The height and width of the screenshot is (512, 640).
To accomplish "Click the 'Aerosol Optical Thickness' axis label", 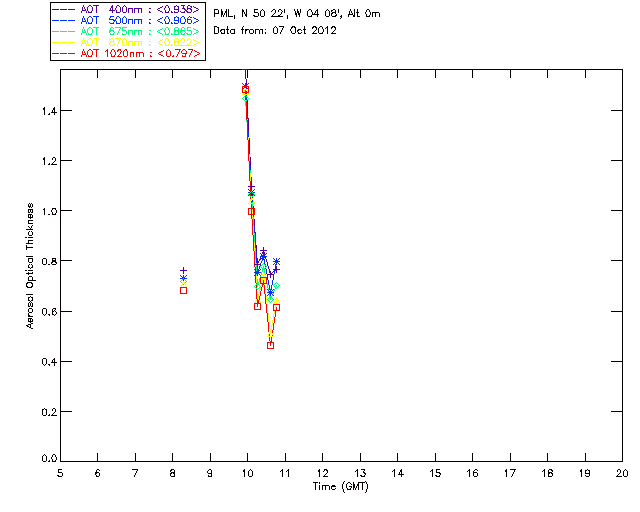I will click(30, 266).
